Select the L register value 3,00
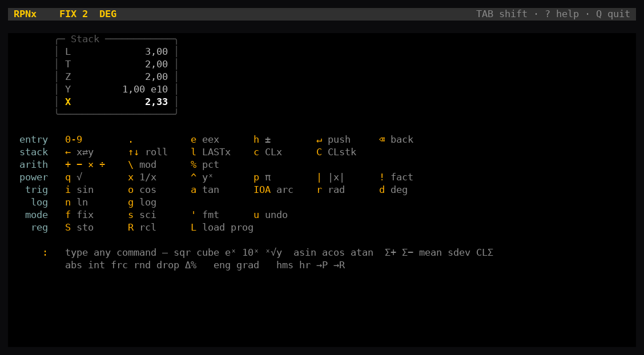The width and height of the screenshot is (644, 355). pyautogui.click(x=156, y=52)
